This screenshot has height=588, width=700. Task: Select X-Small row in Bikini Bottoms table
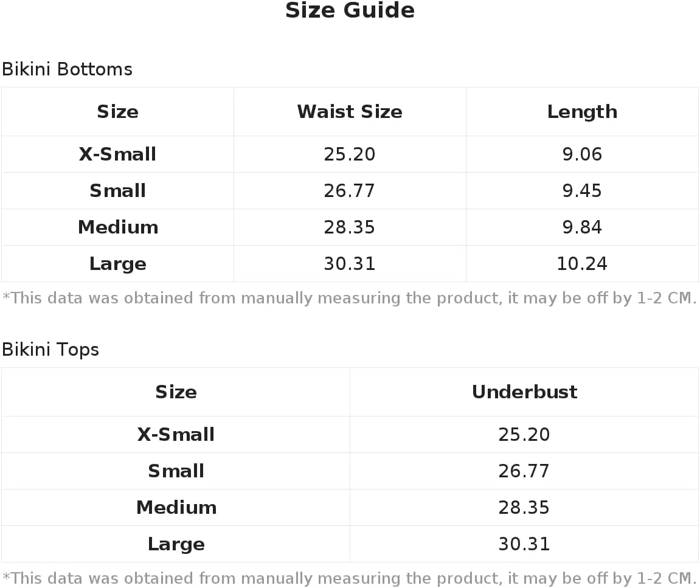tap(350, 154)
